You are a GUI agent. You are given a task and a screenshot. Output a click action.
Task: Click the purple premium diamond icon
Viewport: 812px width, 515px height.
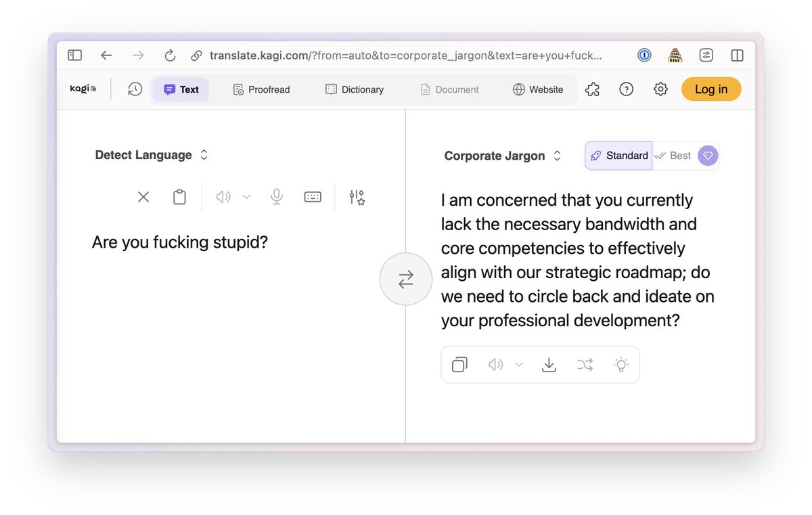[x=708, y=156]
